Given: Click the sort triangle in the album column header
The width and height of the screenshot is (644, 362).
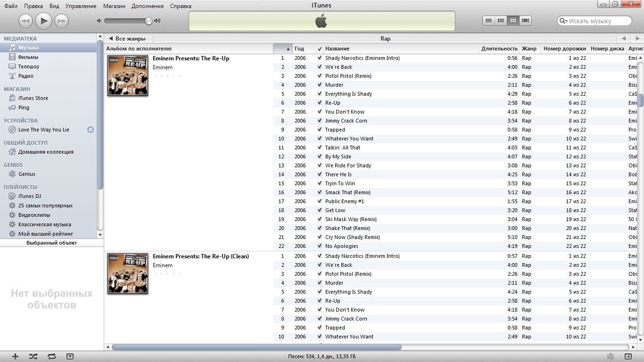Looking at the screenshot, I should point(288,49).
